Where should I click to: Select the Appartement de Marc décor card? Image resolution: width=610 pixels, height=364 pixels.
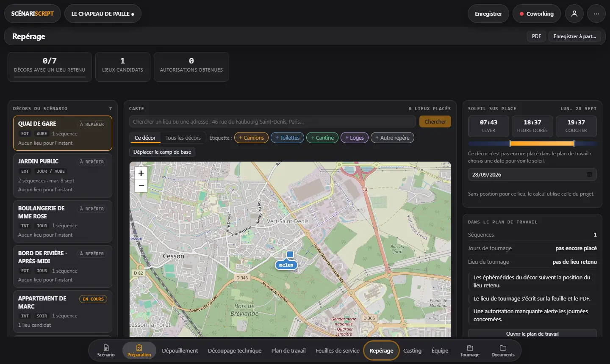pyautogui.click(x=63, y=312)
